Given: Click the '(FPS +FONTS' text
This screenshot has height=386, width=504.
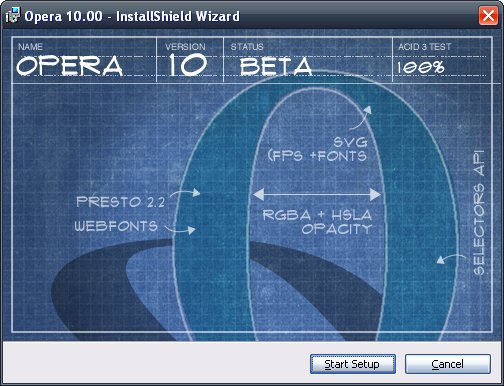Looking at the screenshot, I should pos(317,156).
